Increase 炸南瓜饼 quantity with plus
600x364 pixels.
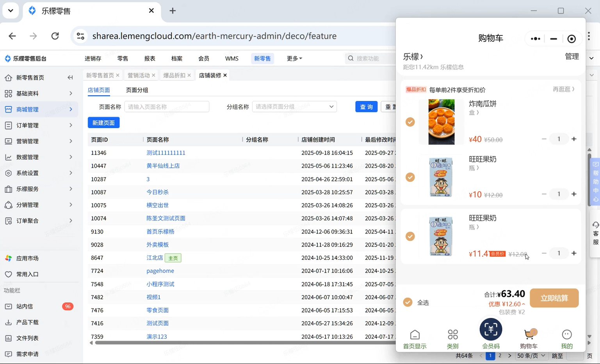point(574,139)
